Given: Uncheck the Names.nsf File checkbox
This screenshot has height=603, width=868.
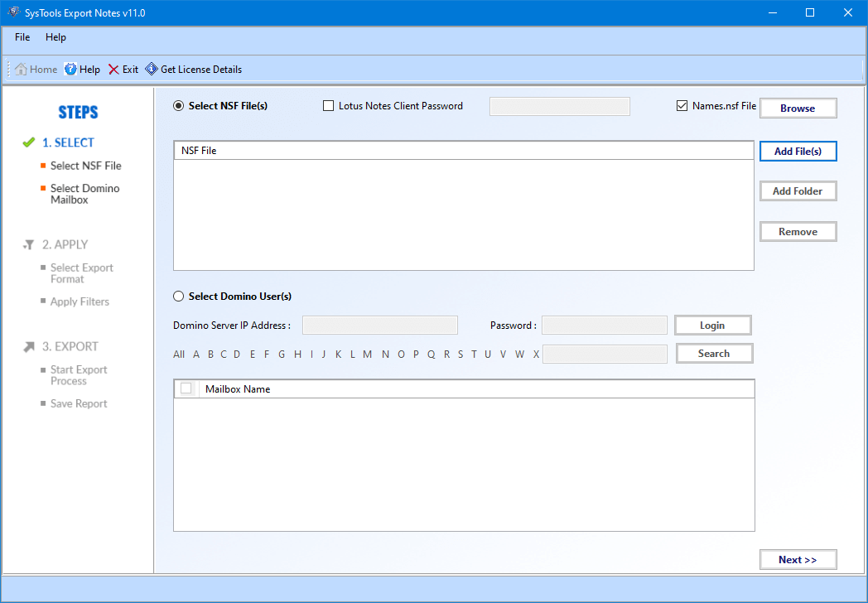Looking at the screenshot, I should (682, 106).
